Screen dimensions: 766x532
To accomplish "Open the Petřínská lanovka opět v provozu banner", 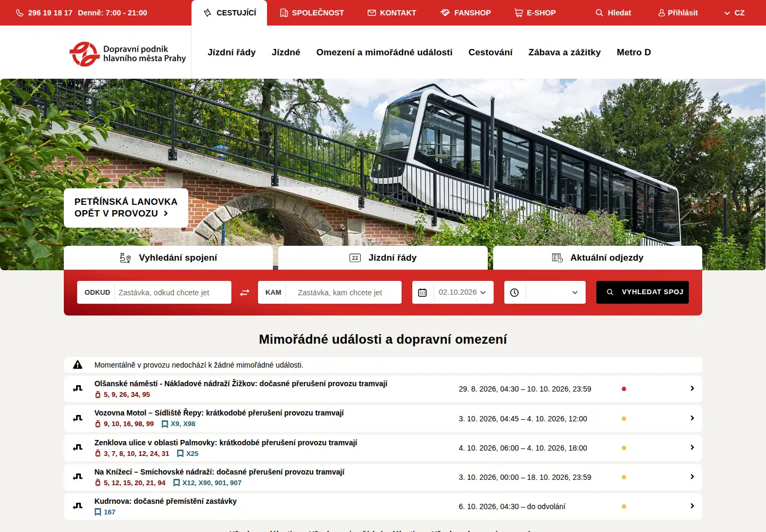I will tap(126, 208).
